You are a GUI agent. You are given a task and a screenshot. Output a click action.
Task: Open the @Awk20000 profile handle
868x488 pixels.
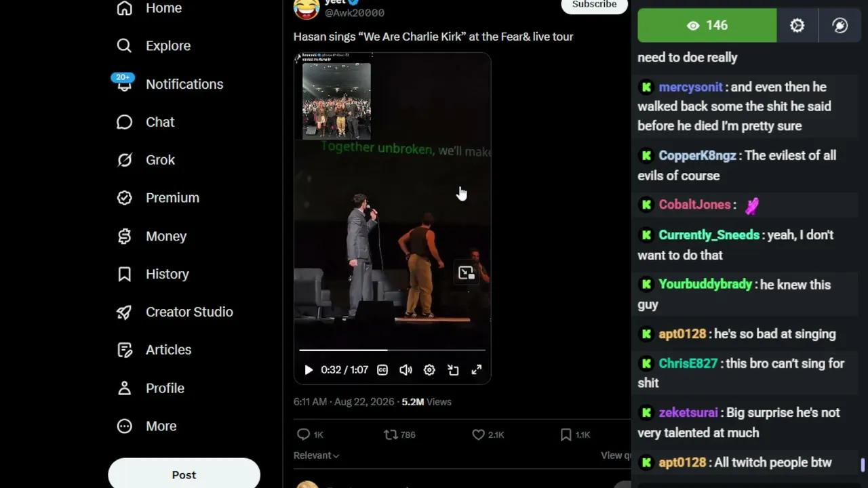pos(355,13)
